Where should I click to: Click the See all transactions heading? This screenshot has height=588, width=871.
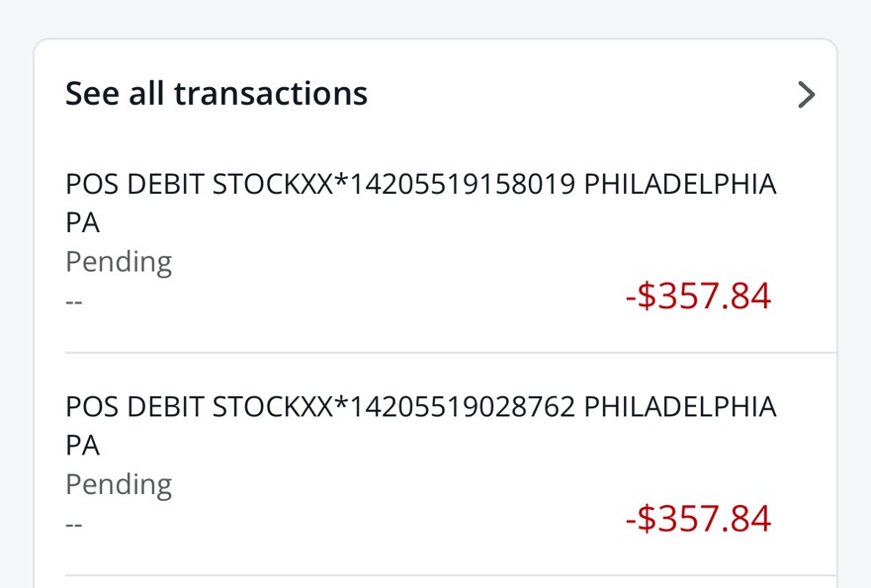(x=217, y=94)
